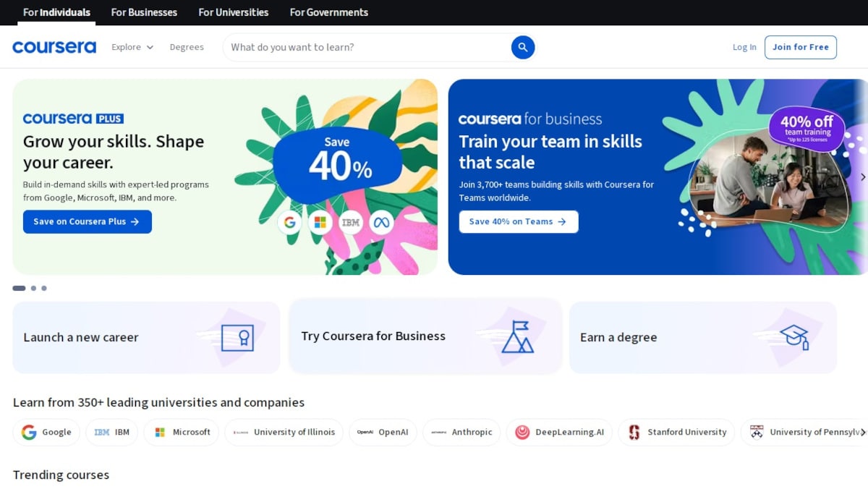Expand the Explore dropdown menu

coord(132,47)
